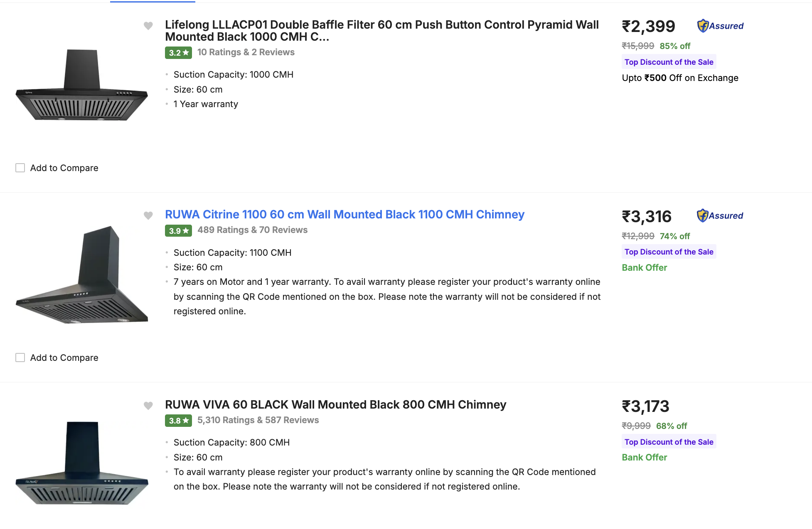Viewport: 812px width, 529px height.
Task: Wishlist heart for Lifelong LLLACP01 chimney
Action: coord(148,26)
